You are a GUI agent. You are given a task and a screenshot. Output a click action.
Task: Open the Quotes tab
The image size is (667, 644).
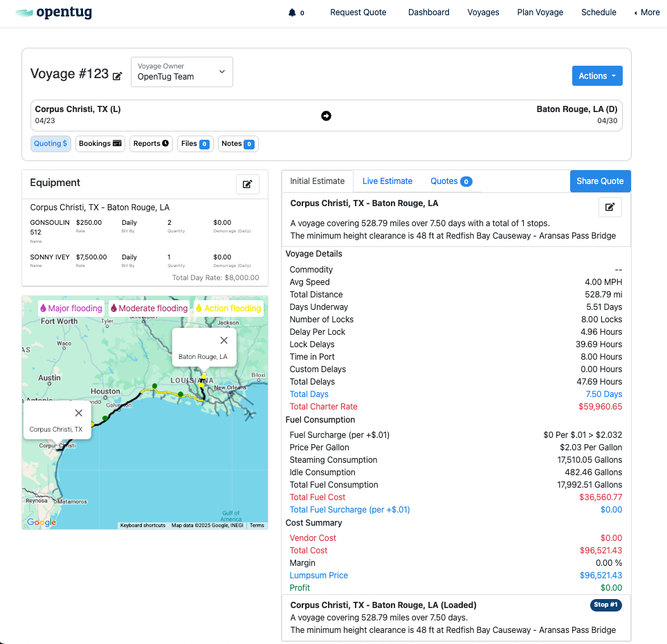pos(450,181)
